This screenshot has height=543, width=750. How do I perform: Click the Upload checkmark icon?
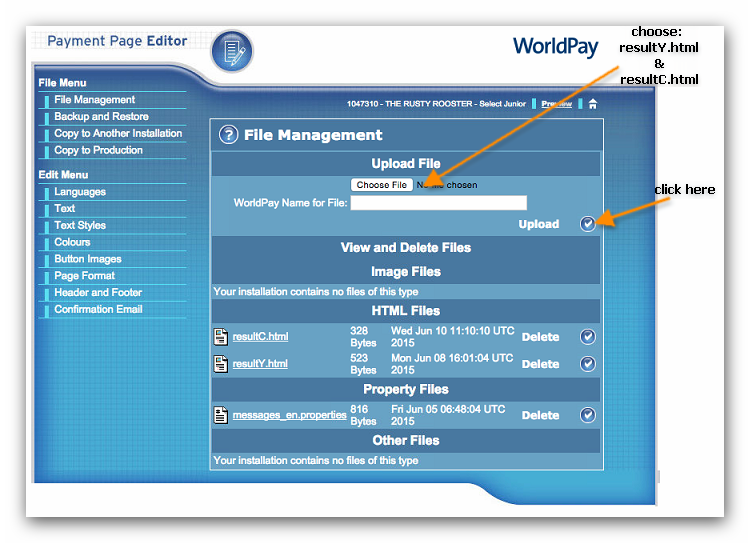click(588, 223)
